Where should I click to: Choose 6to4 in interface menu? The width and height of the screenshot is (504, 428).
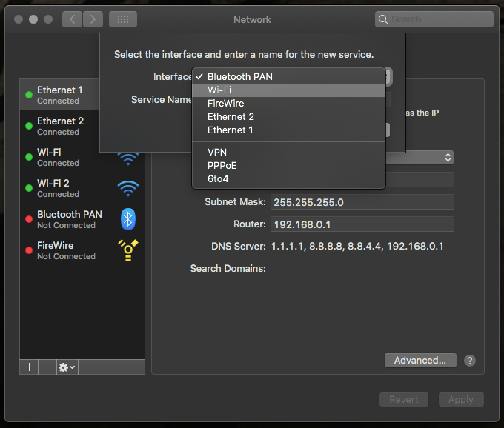(x=288, y=179)
